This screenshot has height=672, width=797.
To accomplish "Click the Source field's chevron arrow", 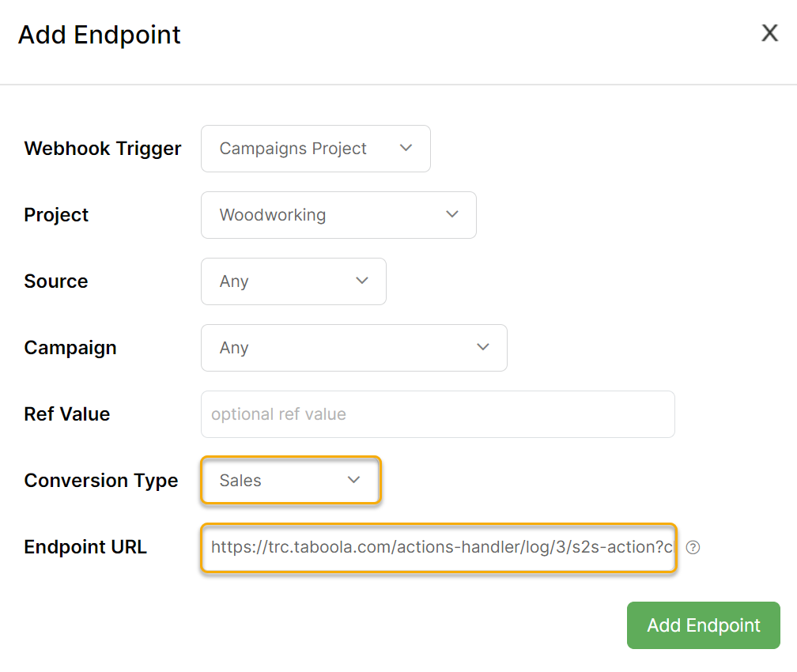I will tap(362, 281).
